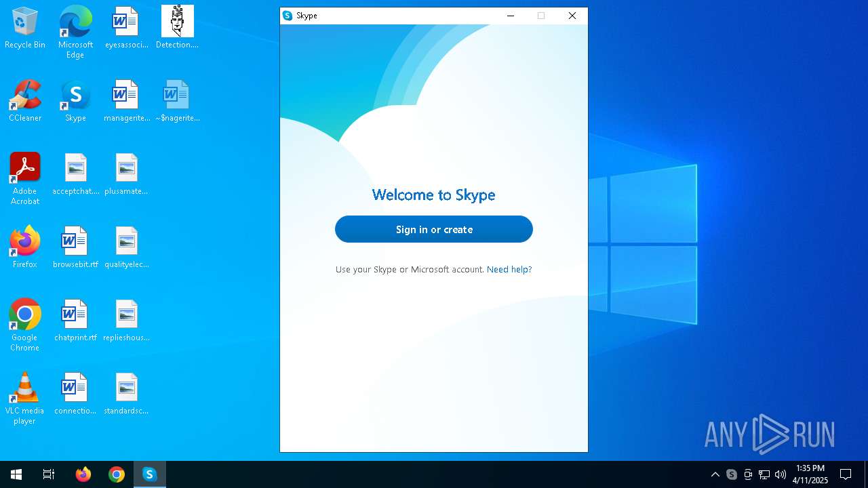Launch Google Chrome from desktop

point(25,325)
